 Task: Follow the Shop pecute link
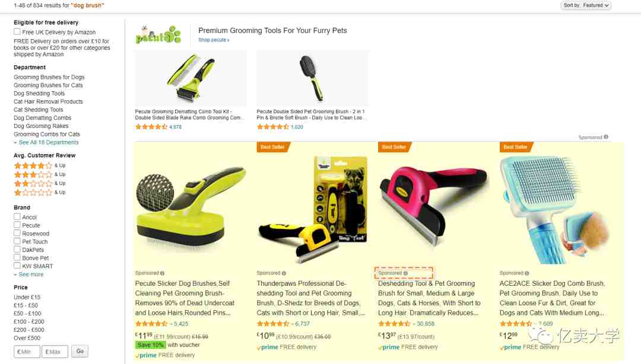[x=214, y=40]
